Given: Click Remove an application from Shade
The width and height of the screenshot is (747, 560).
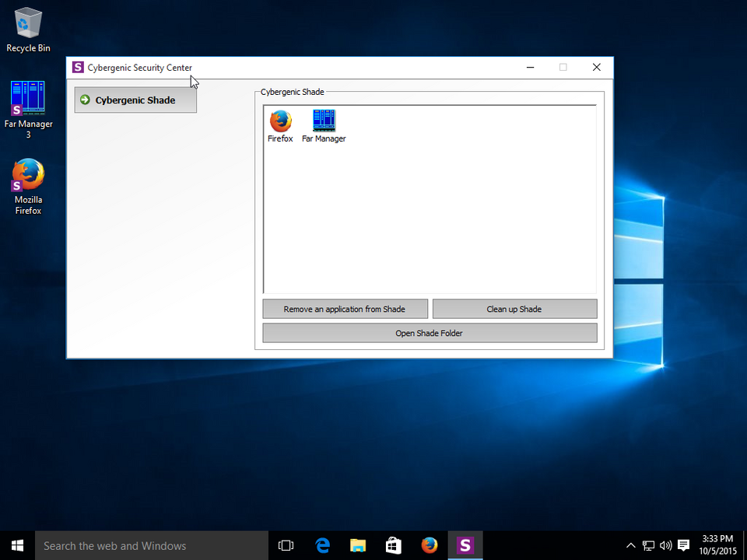Looking at the screenshot, I should coord(345,309).
